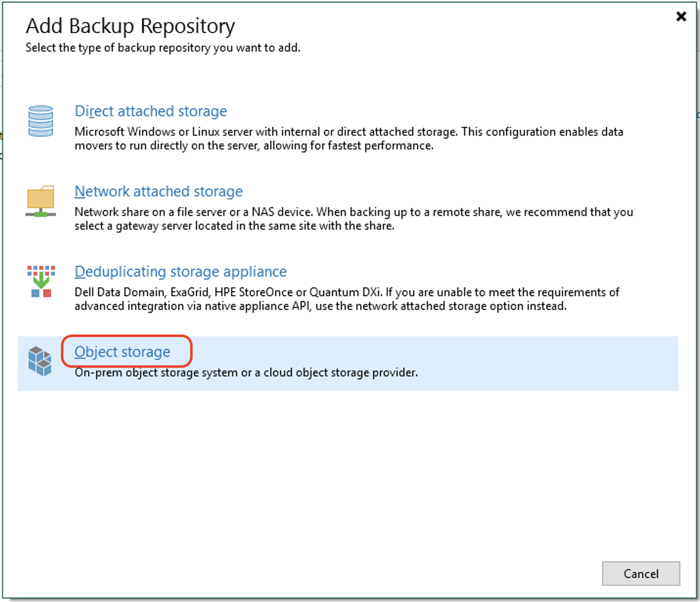Click the Direct attached storage database icon
700x602 pixels.
tap(41, 121)
